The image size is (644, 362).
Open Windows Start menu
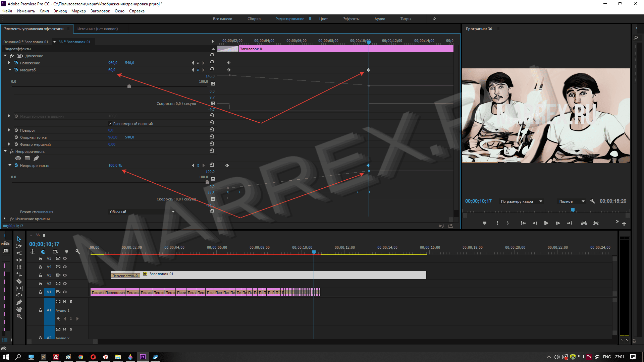click(x=6, y=357)
